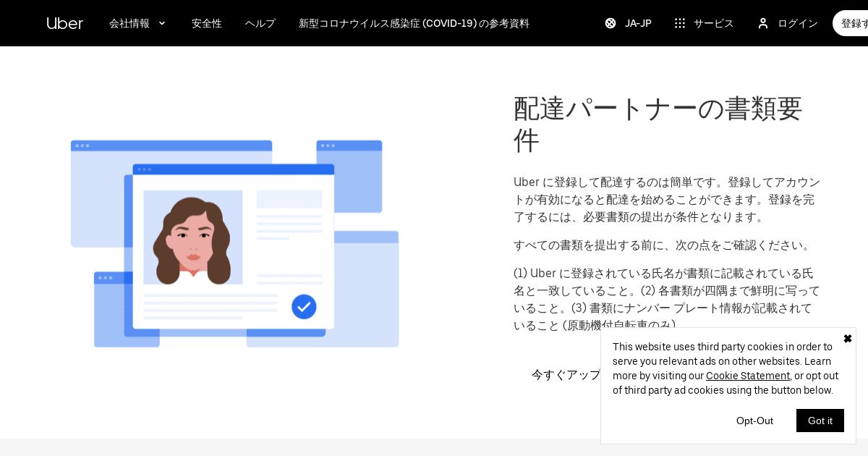Open the サービス menu
The height and width of the screenshot is (456, 868).
point(713,23)
